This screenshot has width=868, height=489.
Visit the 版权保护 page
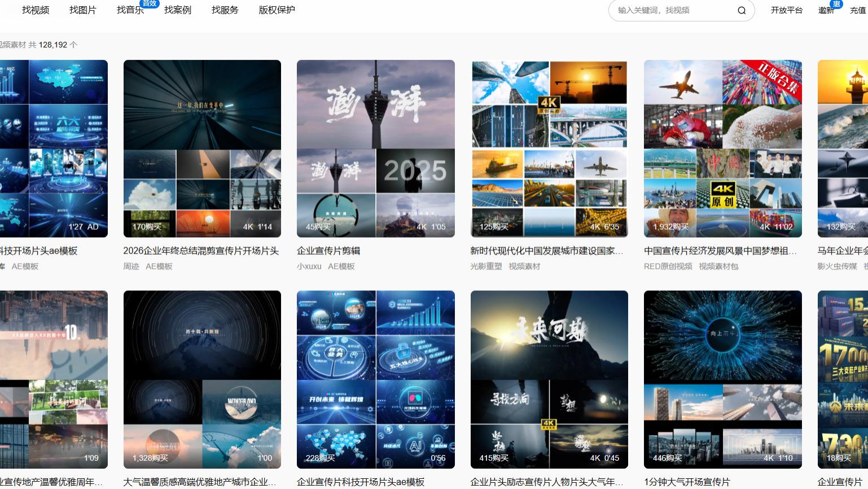276,10
